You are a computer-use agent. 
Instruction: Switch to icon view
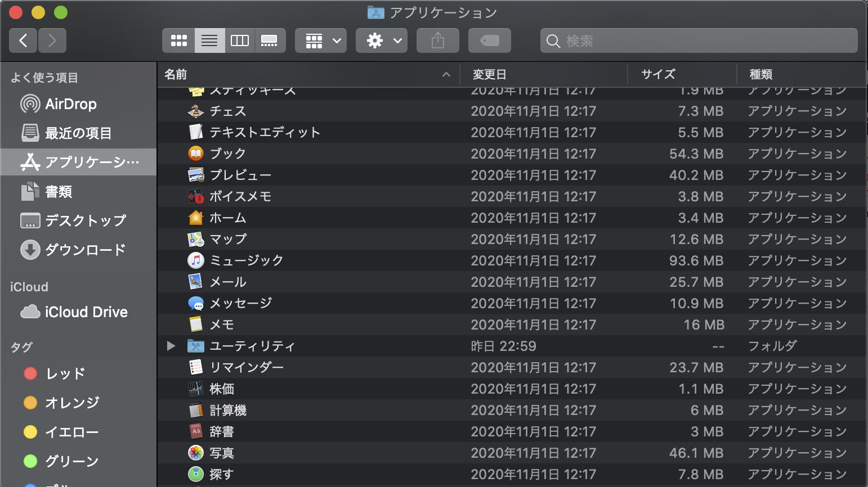(179, 40)
